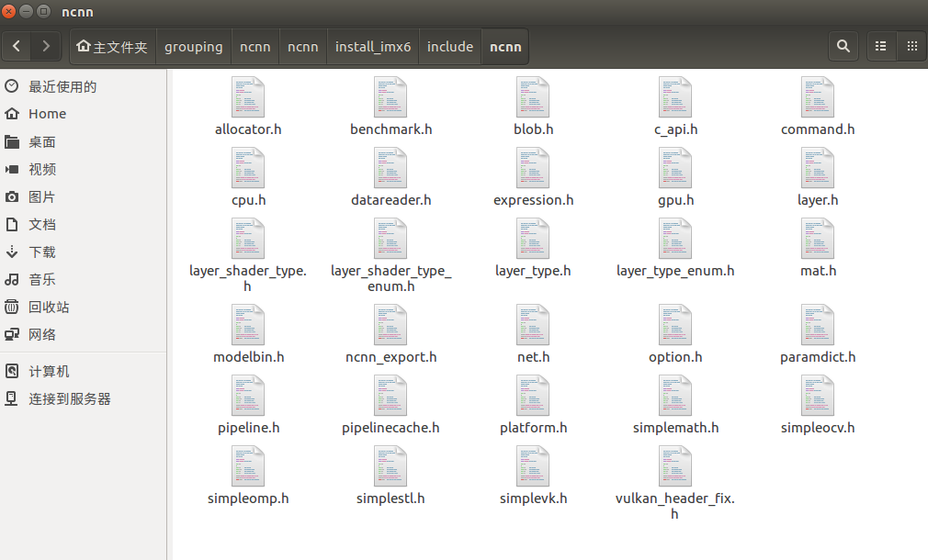928x560 pixels.
Task: Select the pipelinecache.h file icon
Action: click(x=390, y=396)
